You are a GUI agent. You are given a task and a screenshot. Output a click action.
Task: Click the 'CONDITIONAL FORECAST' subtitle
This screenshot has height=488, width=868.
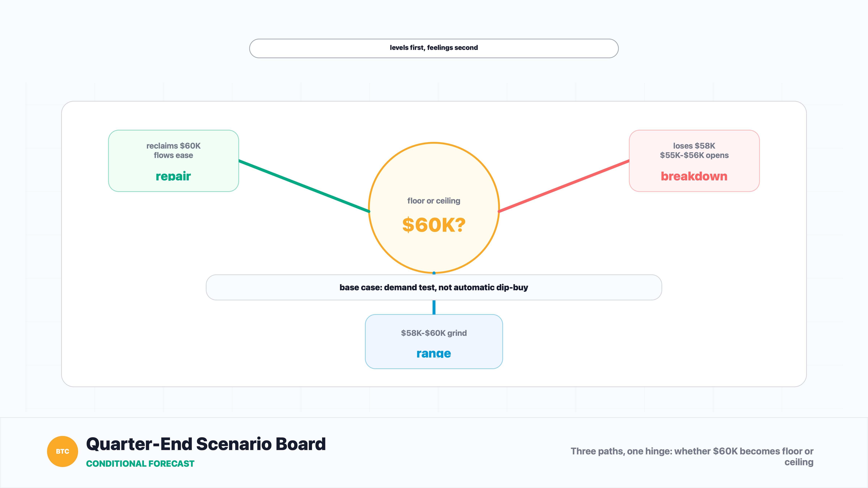pyautogui.click(x=140, y=464)
